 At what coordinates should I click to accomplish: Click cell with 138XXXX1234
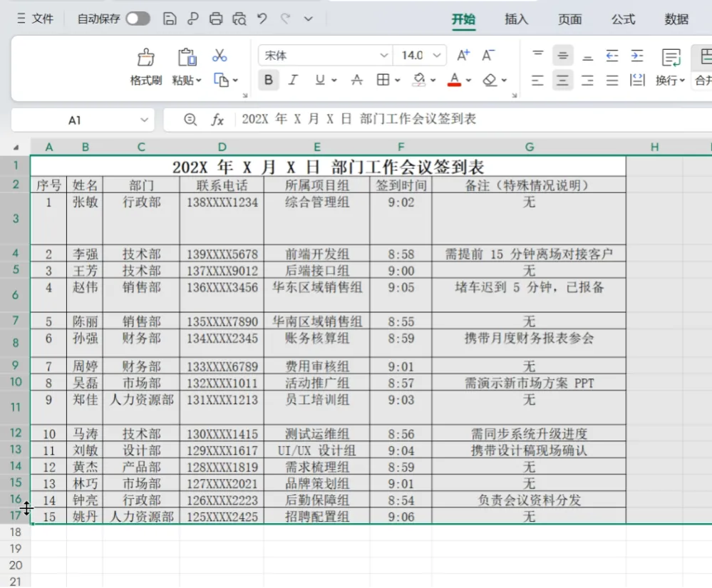222,219
